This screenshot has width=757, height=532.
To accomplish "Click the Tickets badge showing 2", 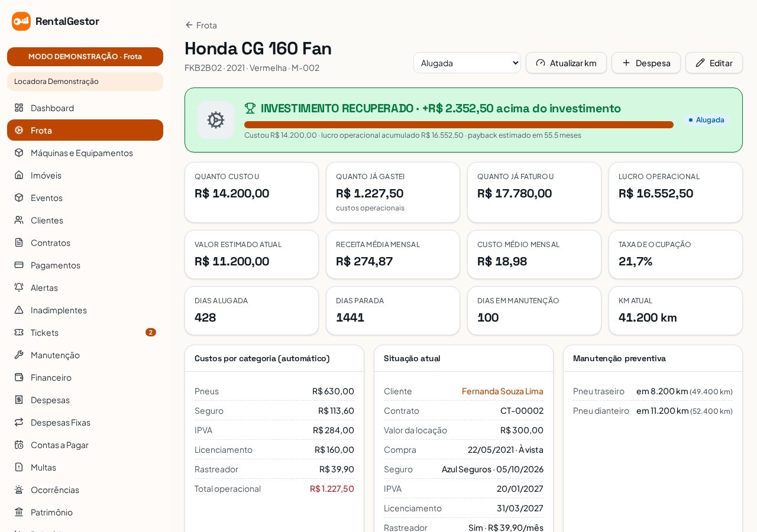I will (x=151, y=332).
